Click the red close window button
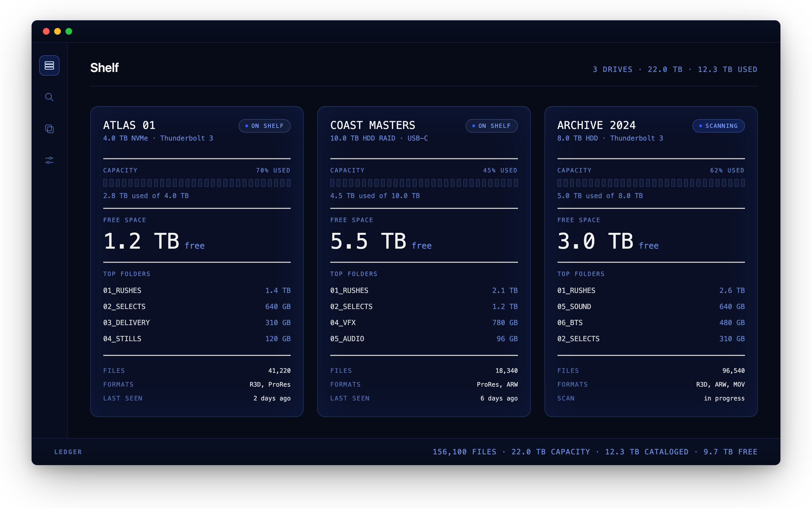This screenshot has width=812, height=508. 46,31
